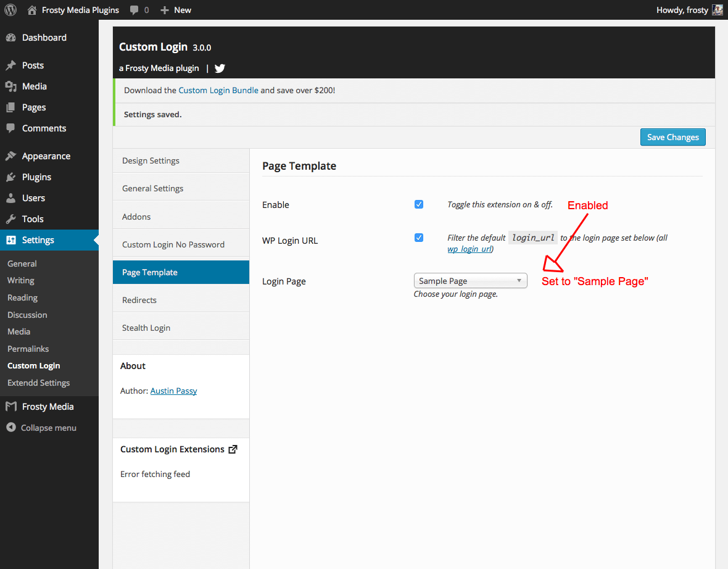This screenshot has width=728, height=569.
Task: Select the Page Template tab
Action: (181, 272)
